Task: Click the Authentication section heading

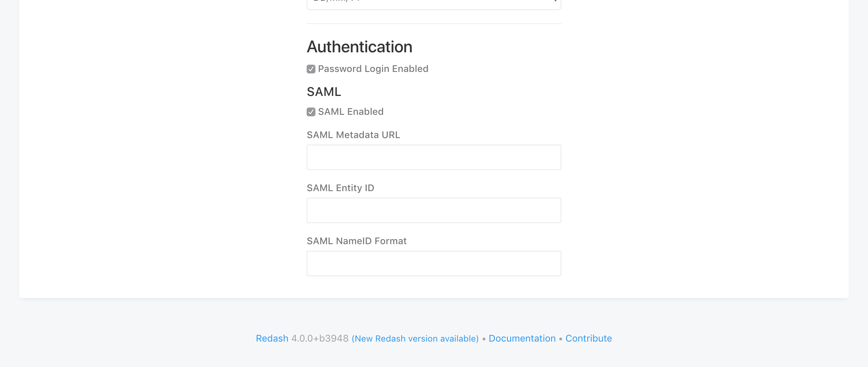Action: pos(359,47)
